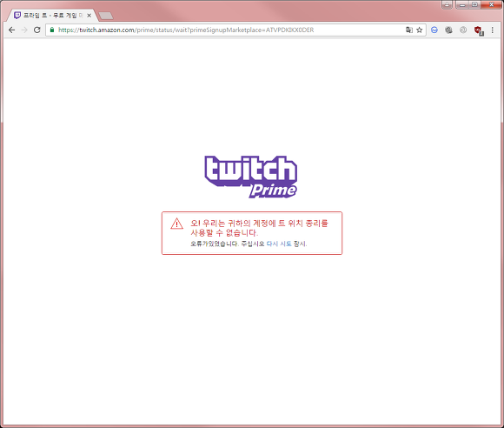
Task: Click the red error heading text
Action: coord(259,228)
